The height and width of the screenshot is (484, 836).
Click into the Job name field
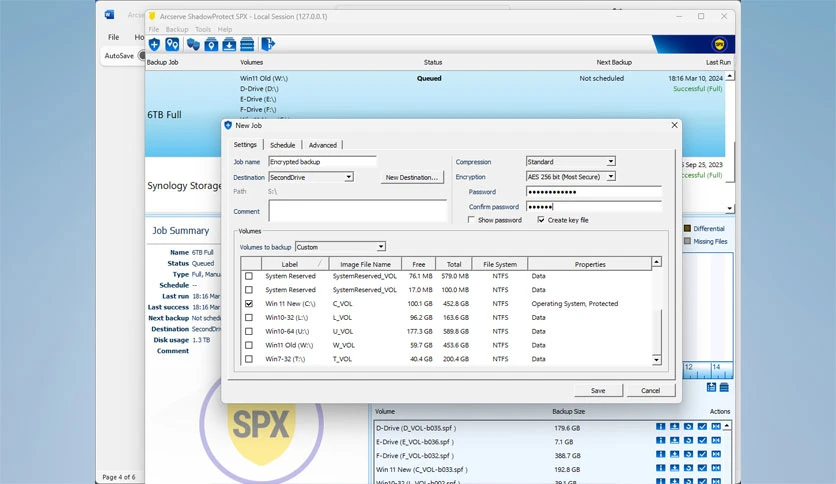[323, 162]
